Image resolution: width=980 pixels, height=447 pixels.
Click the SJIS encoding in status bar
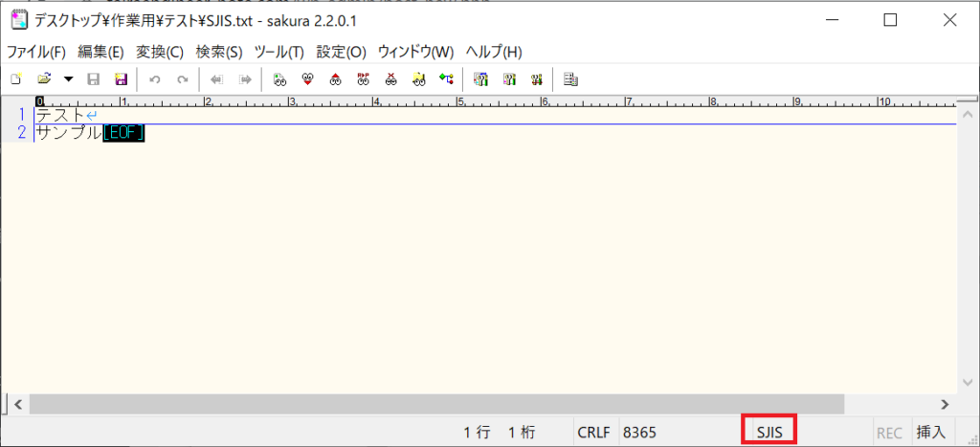pos(769,433)
